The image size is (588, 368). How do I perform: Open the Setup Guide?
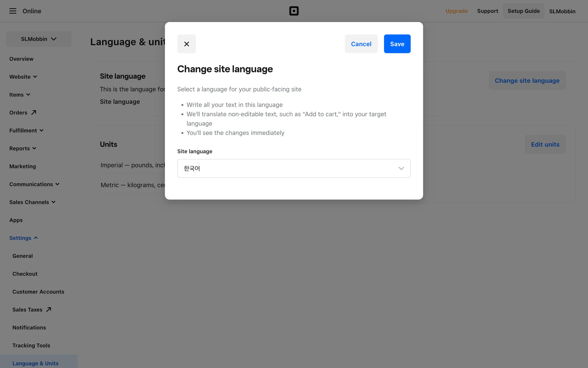click(x=523, y=11)
